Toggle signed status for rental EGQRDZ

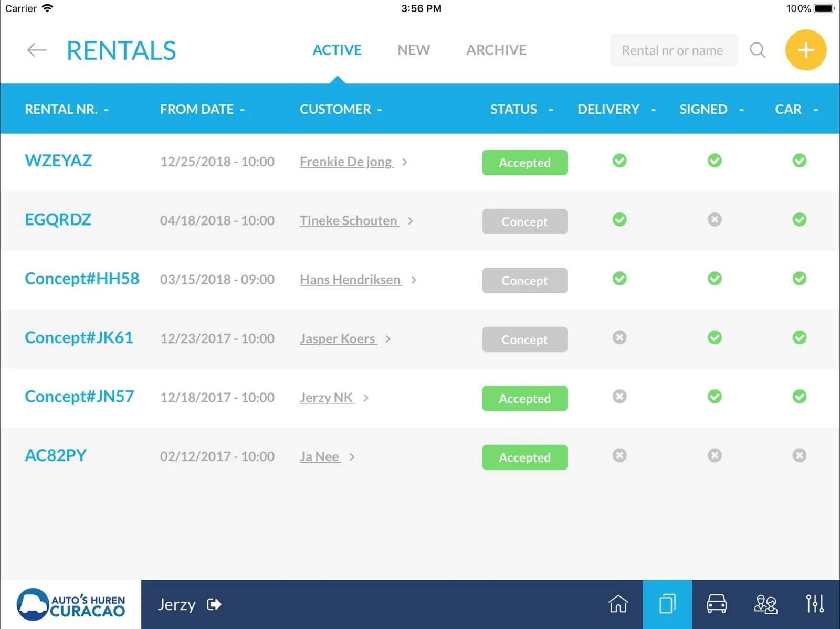714,220
